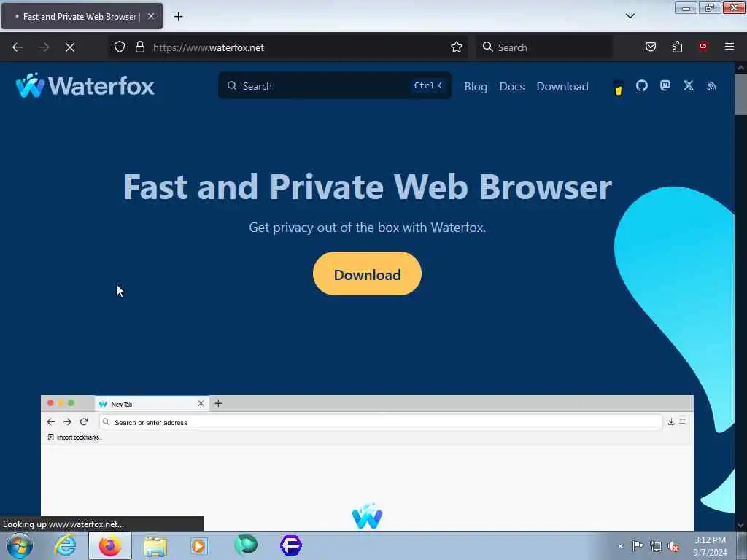
Task: Open a new tab with the plus button
Action: coord(178,17)
